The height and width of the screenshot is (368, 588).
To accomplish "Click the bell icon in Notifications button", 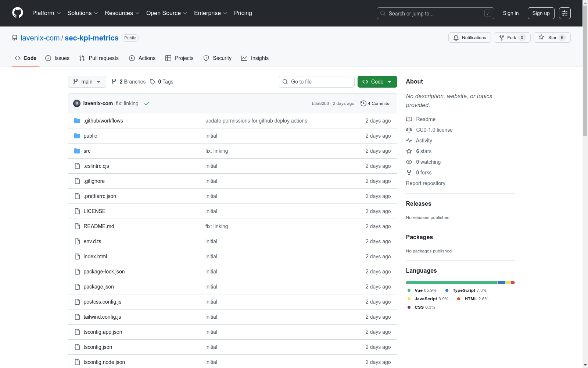I will click(456, 38).
